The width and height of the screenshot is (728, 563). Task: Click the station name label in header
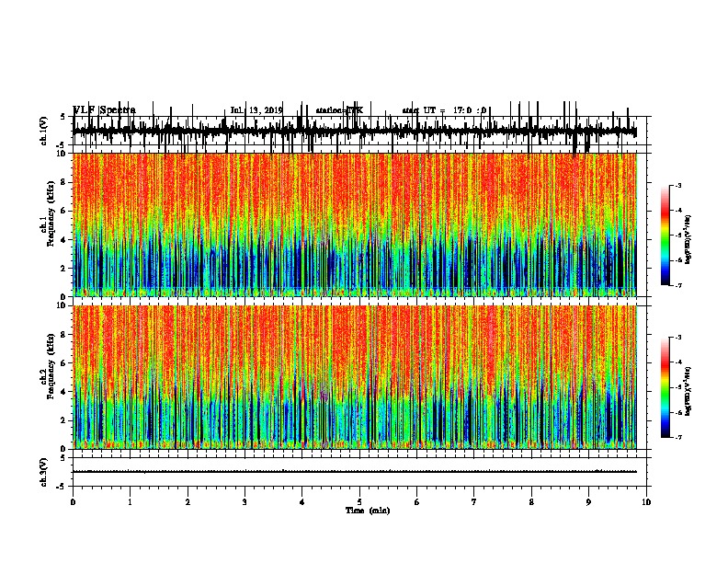click(x=339, y=110)
